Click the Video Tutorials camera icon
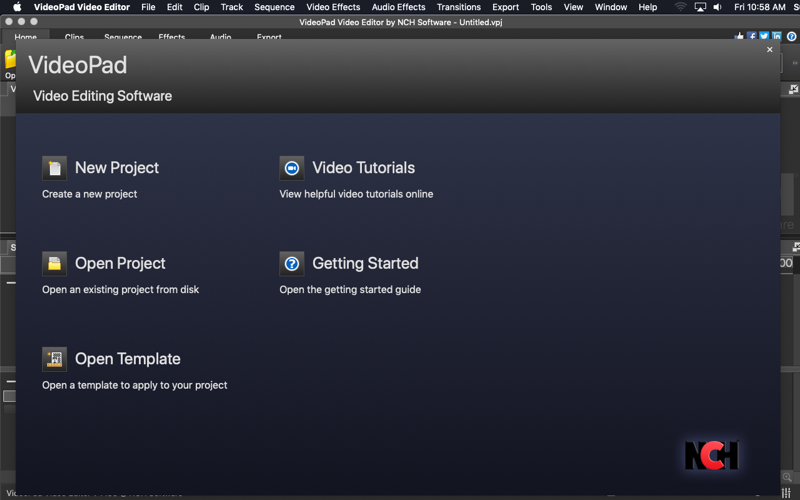This screenshot has width=800, height=500. [292, 168]
